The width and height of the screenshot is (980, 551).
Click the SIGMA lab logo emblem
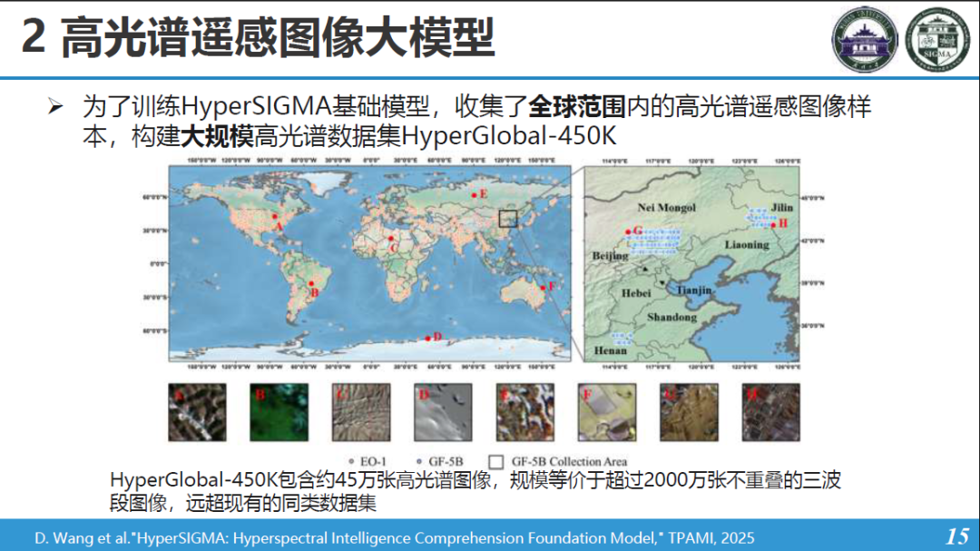coord(938,39)
